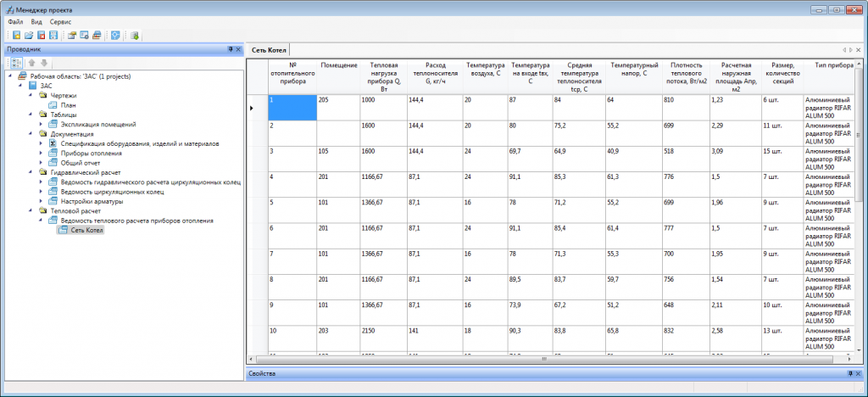Click the vertical scrollbar down arrow
This screenshot has height=397, width=868.
pyautogui.click(x=858, y=351)
